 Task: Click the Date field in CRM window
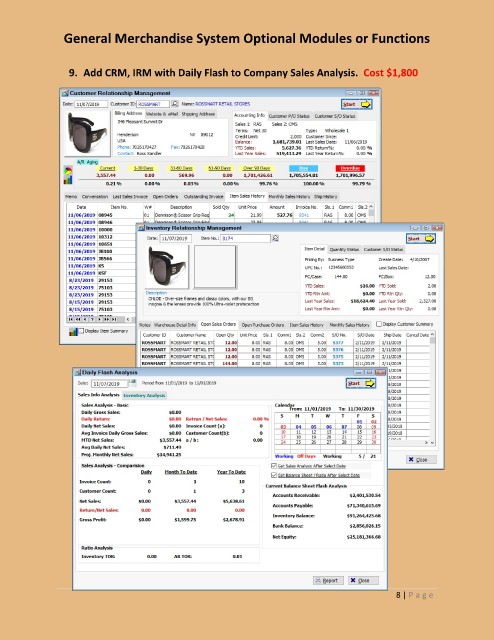[91, 104]
